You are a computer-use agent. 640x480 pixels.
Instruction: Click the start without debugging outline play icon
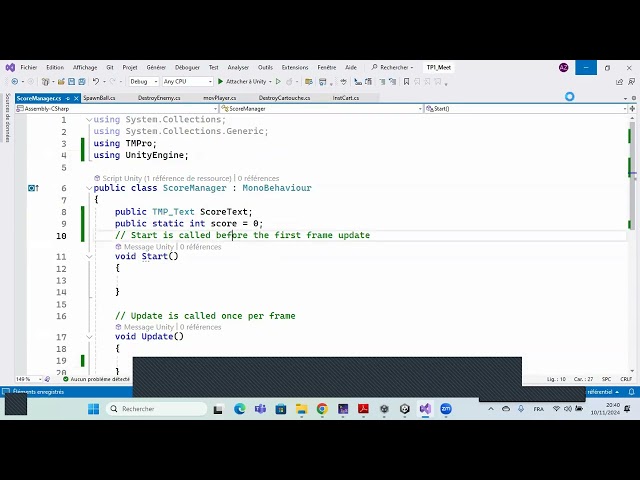[x=278, y=82]
